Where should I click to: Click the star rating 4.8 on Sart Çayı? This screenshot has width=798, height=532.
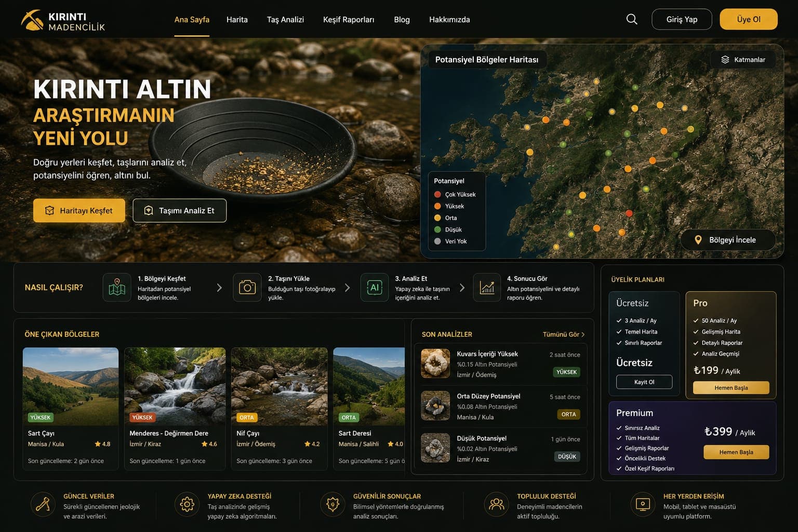pos(102,444)
